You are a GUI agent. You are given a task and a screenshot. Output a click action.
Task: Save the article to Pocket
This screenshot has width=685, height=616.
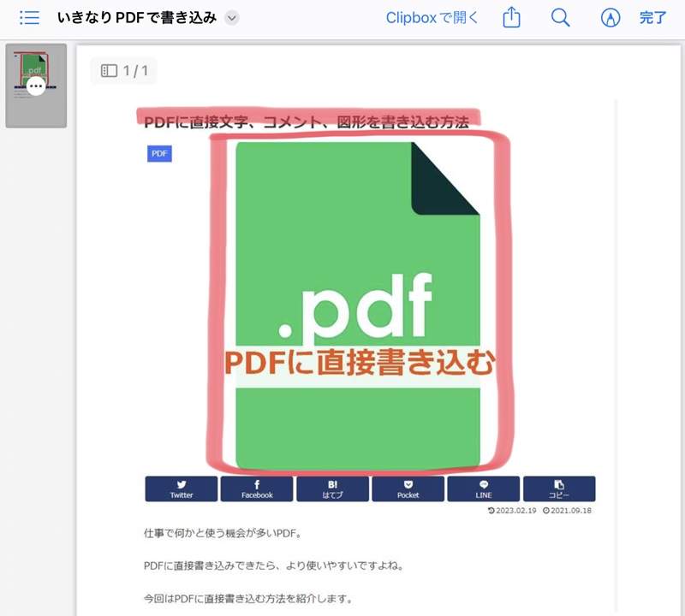[x=408, y=489]
